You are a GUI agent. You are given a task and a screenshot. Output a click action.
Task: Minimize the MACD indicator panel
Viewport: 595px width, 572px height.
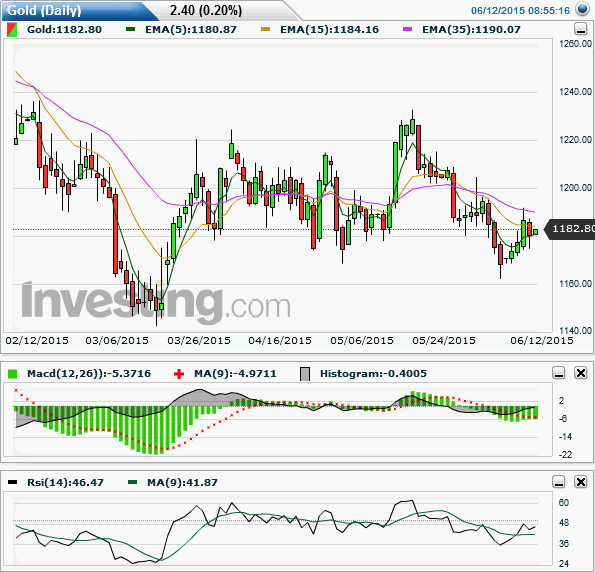tap(559, 373)
